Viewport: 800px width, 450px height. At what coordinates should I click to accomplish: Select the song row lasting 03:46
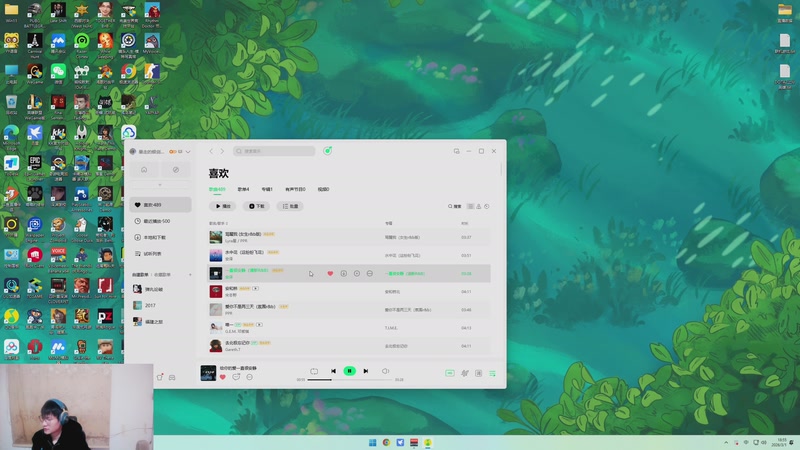(349, 310)
